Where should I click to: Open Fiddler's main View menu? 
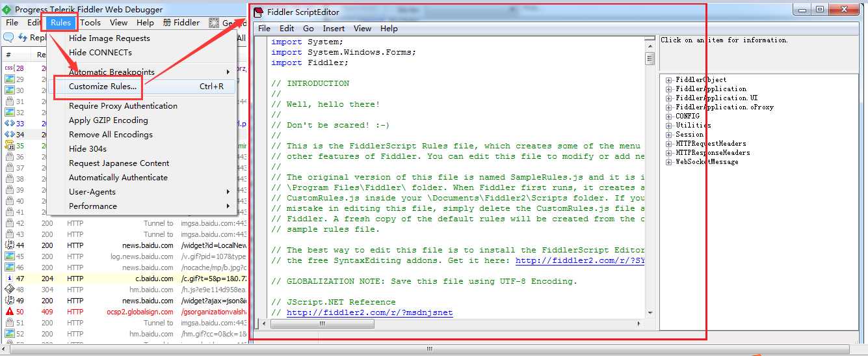pyautogui.click(x=119, y=23)
